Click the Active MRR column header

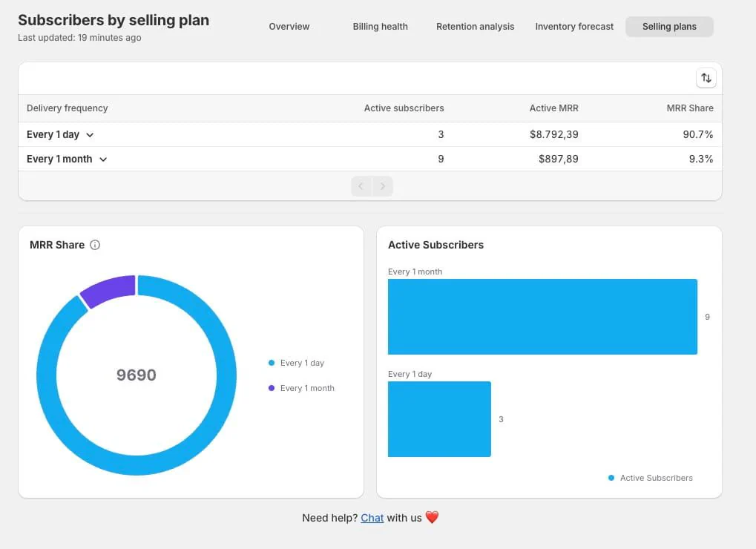tap(554, 108)
